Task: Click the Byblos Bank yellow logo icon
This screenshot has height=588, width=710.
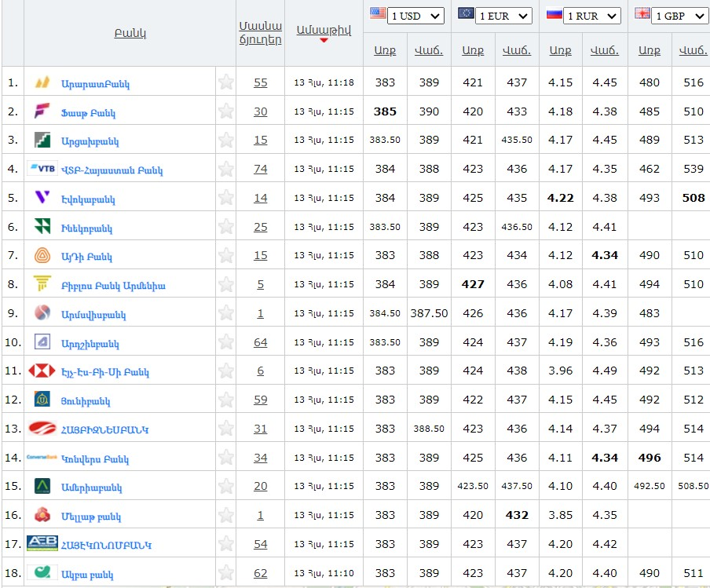Action: point(42,284)
